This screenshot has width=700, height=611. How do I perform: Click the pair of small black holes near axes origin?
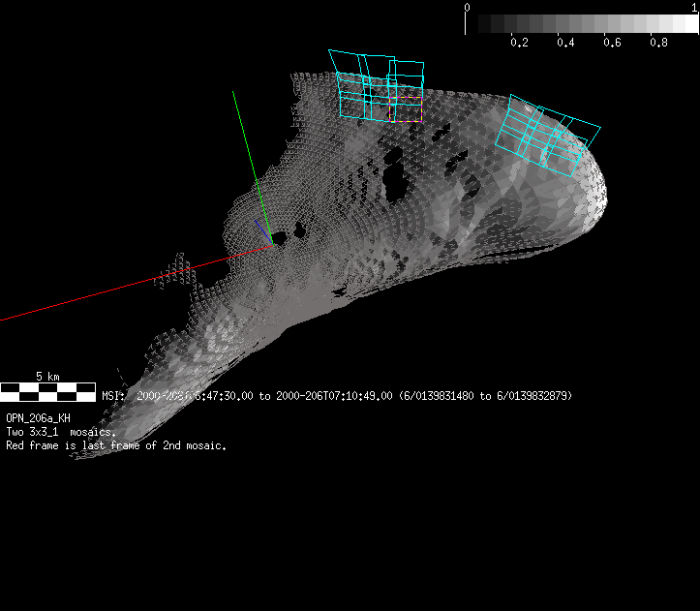tap(289, 233)
